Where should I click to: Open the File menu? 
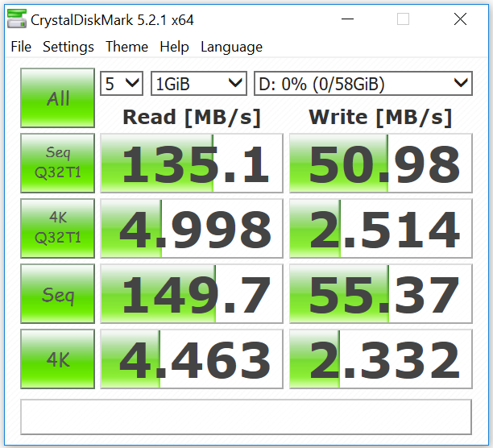coord(21,47)
